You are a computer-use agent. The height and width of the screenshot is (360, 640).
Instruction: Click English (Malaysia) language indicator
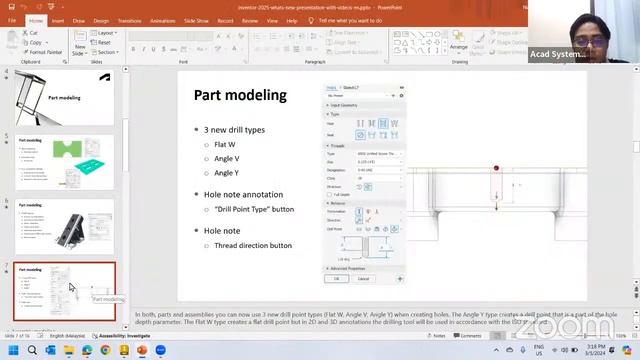pyautogui.click(x=67, y=336)
